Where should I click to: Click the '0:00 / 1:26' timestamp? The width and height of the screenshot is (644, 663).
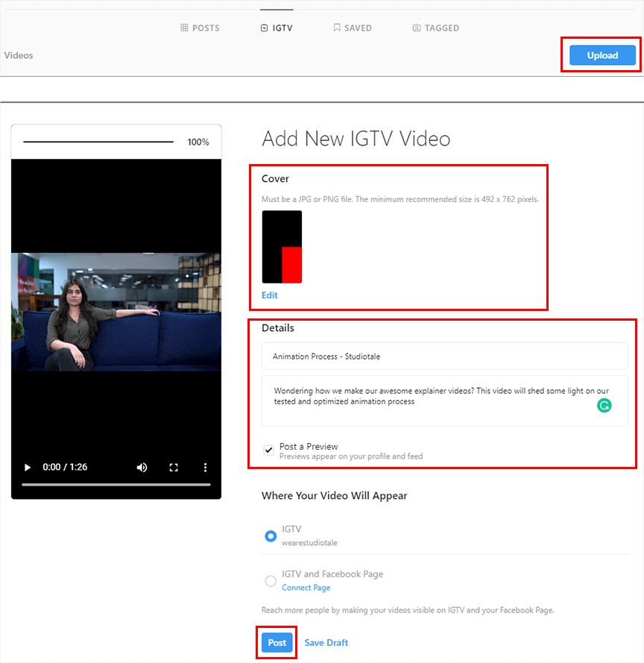click(65, 467)
